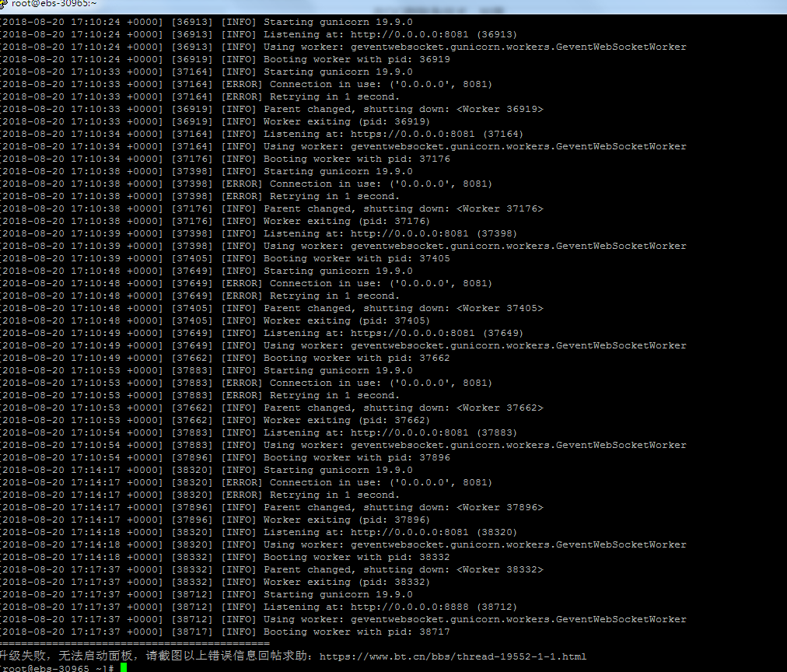
Task: Open the PuTTY window menu icon
Action: [4, 4]
